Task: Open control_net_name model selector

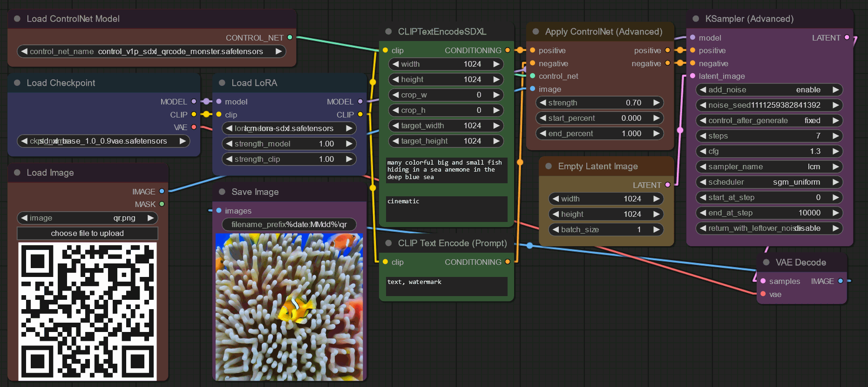Action: [x=151, y=51]
